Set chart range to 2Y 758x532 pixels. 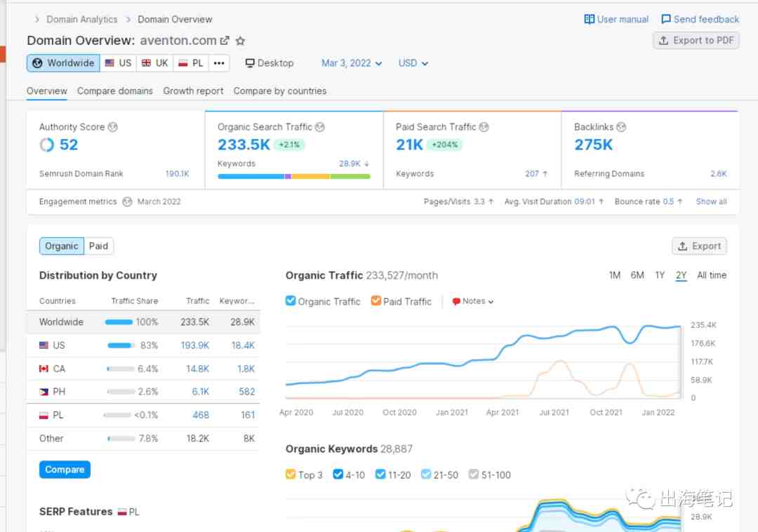pyautogui.click(x=681, y=275)
